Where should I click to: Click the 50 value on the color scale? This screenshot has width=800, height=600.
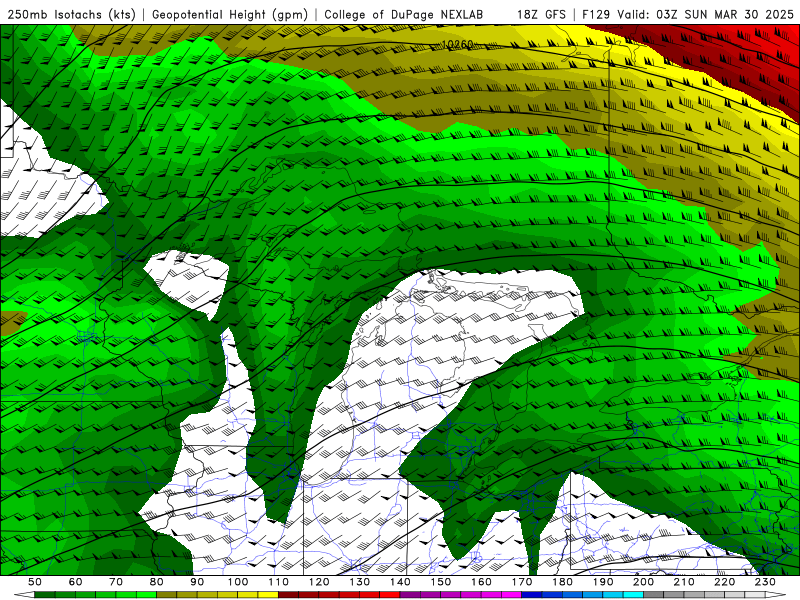[x=35, y=582]
